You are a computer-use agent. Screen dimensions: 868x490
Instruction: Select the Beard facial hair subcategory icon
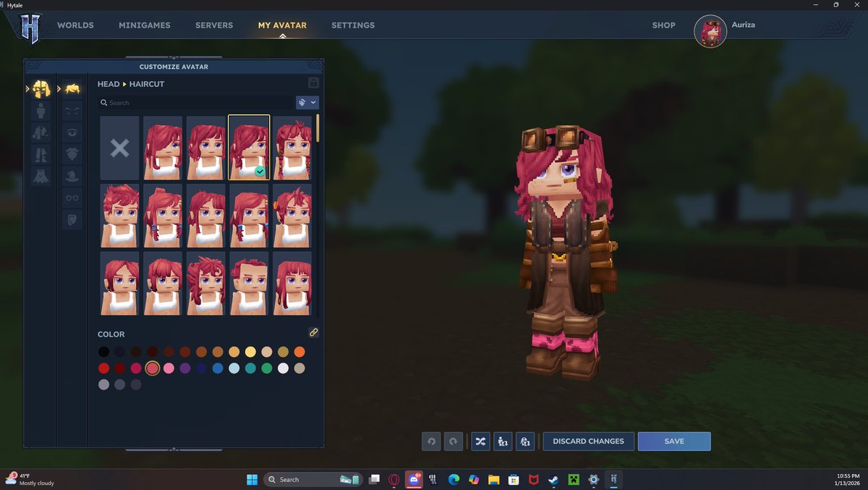pyautogui.click(x=72, y=154)
